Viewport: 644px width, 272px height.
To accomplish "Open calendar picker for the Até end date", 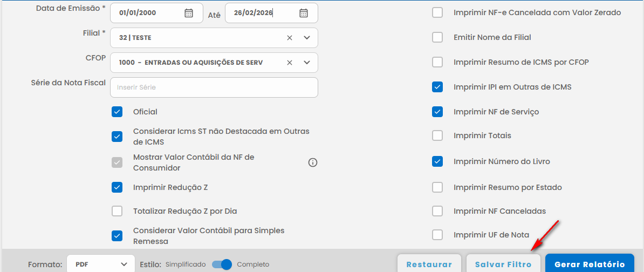I will (304, 13).
